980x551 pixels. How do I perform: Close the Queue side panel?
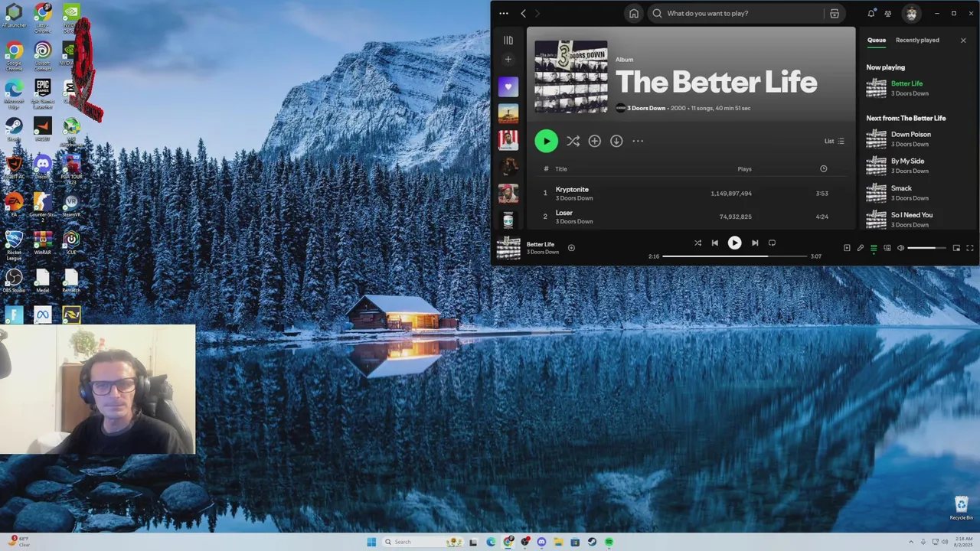[963, 41]
